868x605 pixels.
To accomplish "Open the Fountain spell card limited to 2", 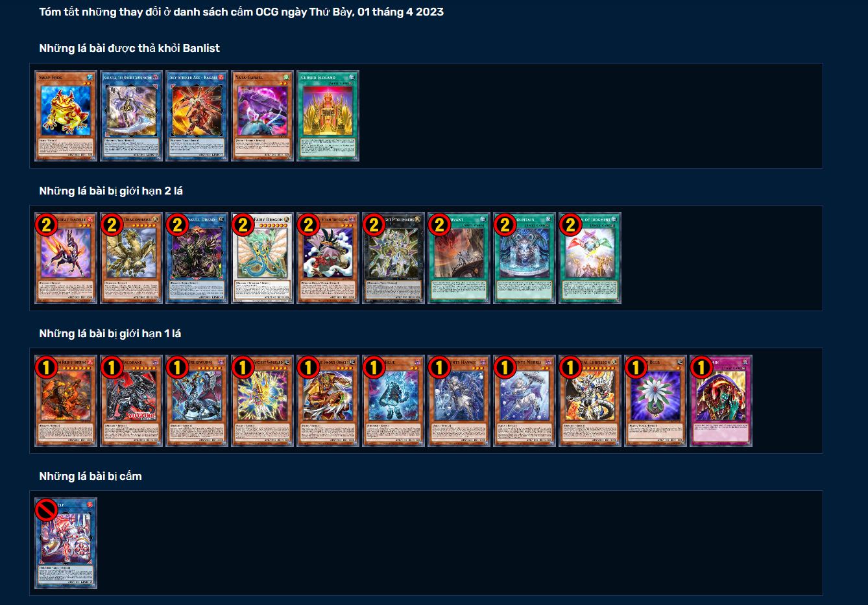I will (x=524, y=258).
